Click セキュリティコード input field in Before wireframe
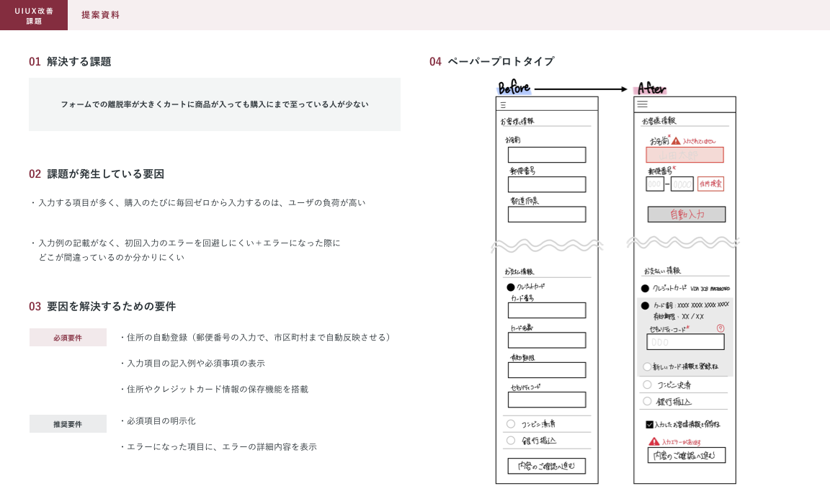The image size is (830, 504). [x=547, y=400]
